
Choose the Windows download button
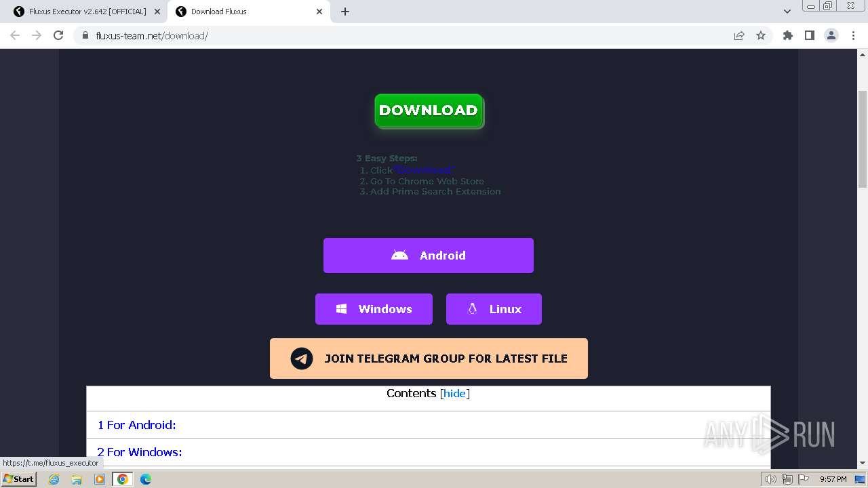374,309
